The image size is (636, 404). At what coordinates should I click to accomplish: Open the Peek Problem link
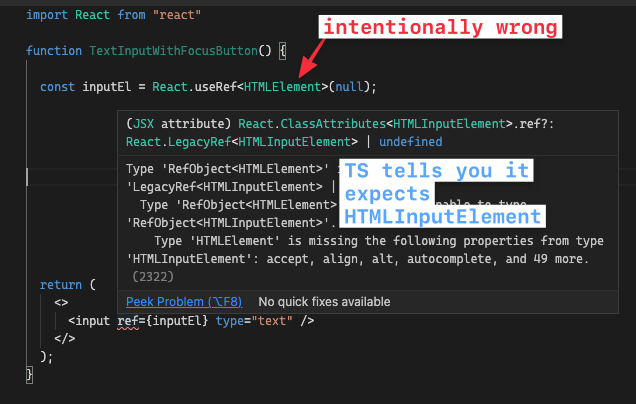pos(184,302)
